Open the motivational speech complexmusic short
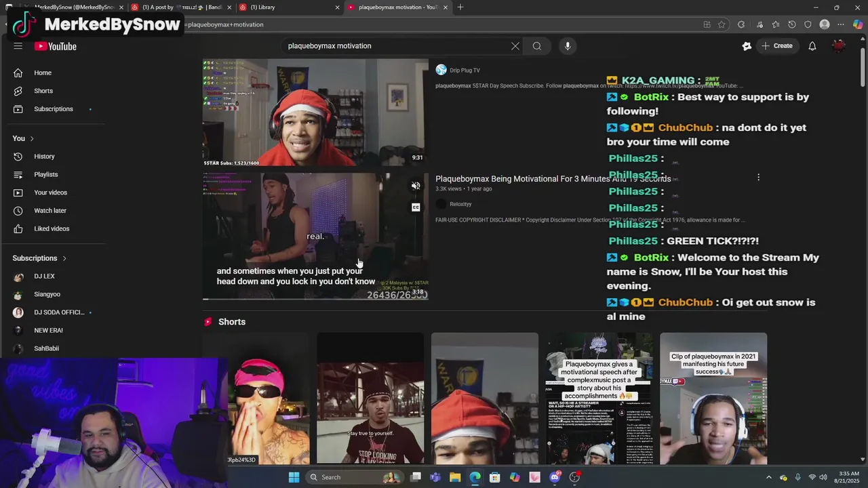The height and width of the screenshot is (488, 868). point(599,399)
